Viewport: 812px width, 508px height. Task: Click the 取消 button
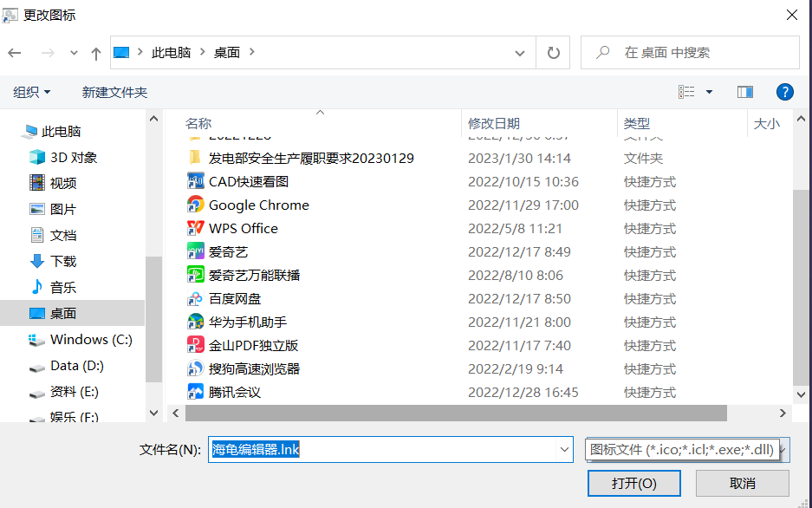[742, 483]
